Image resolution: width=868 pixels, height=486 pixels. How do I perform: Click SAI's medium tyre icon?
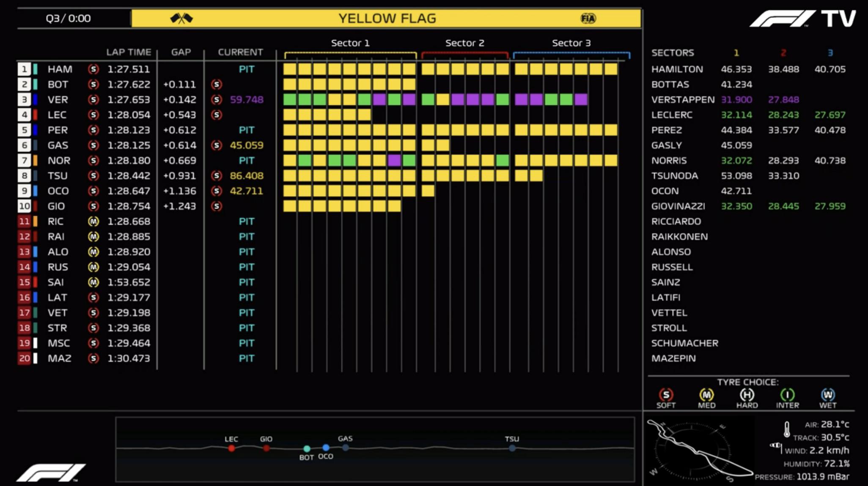tap(93, 282)
